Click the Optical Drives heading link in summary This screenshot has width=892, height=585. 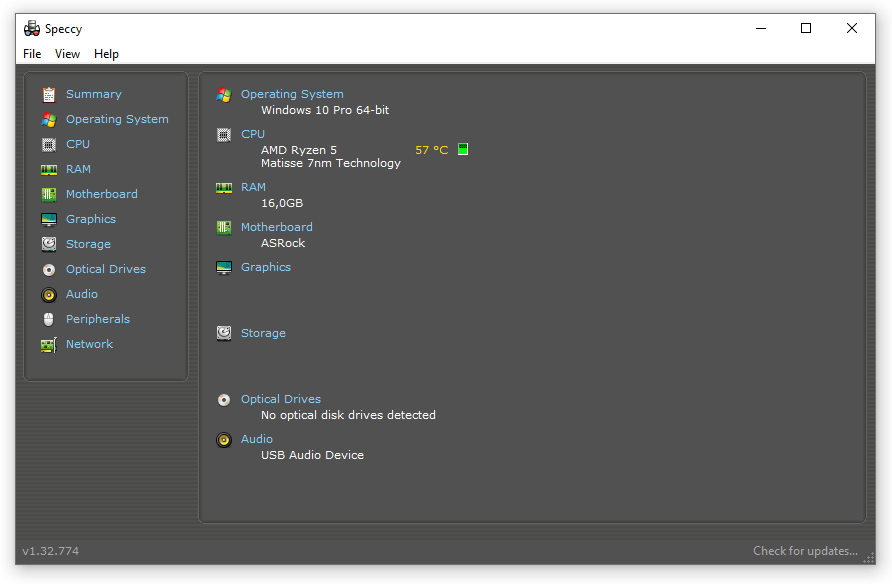pos(281,399)
